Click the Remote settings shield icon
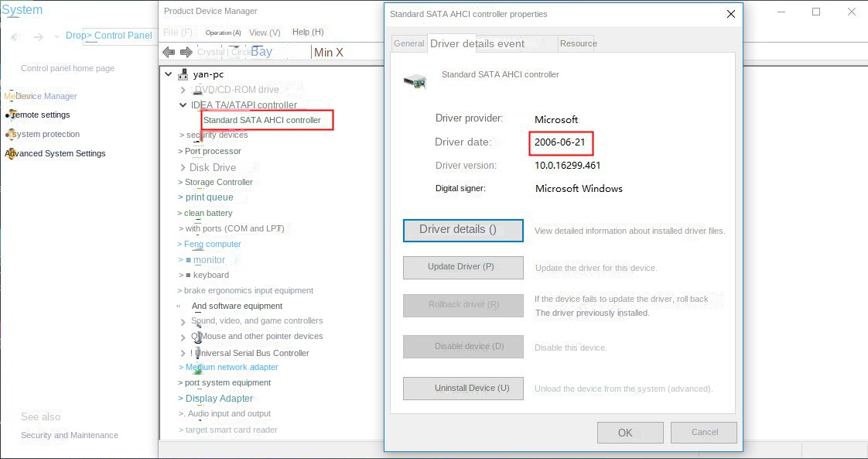Image resolution: width=868 pixels, height=459 pixels. point(10,115)
